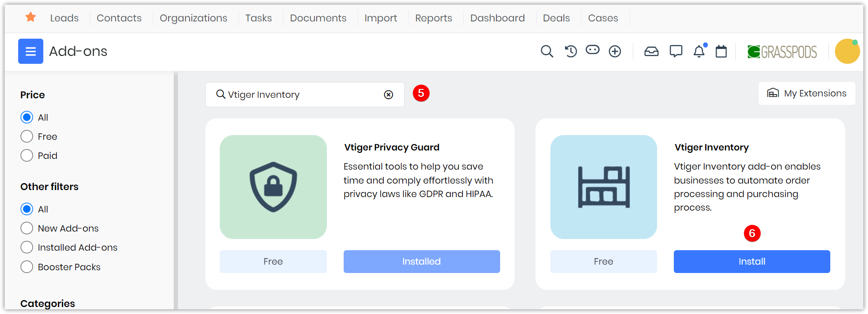Image resolution: width=868 pixels, height=314 pixels.
Task: Click the Free label under Vtiger Privacy Guard
Action: (273, 261)
